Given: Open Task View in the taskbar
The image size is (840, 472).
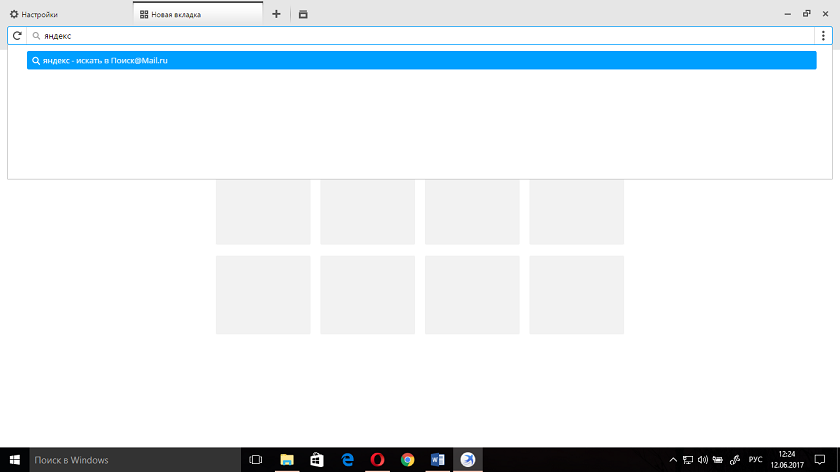Looking at the screenshot, I should 256,460.
